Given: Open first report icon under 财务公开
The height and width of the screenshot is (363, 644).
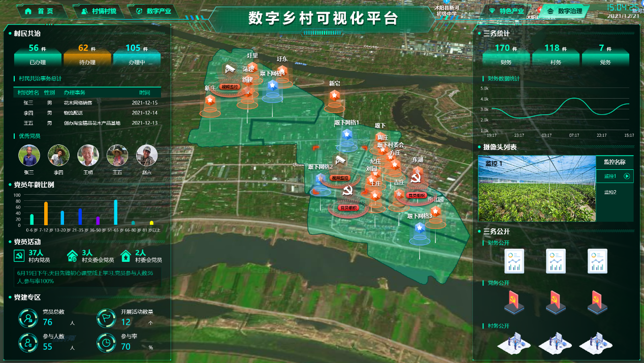Looking at the screenshot, I should coord(514,261).
